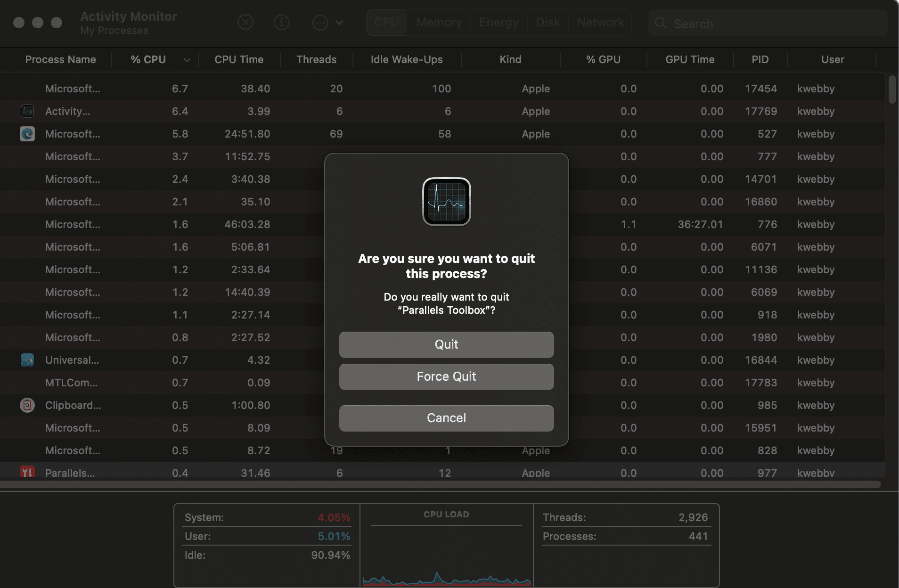
Task: Click the stop process toolbar icon
Action: [x=245, y=22]
